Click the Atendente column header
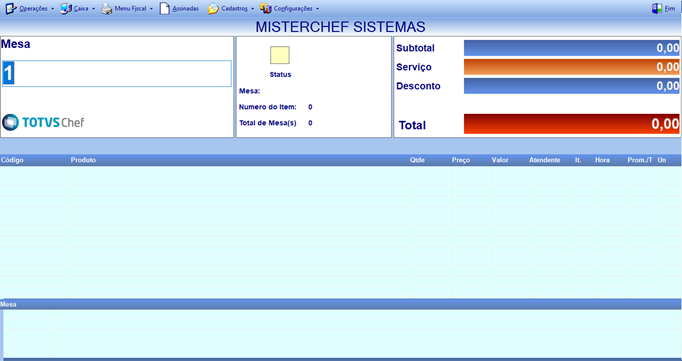Viewport: 682px width, 361px height. pyautogui.click(x=545, y=160)
